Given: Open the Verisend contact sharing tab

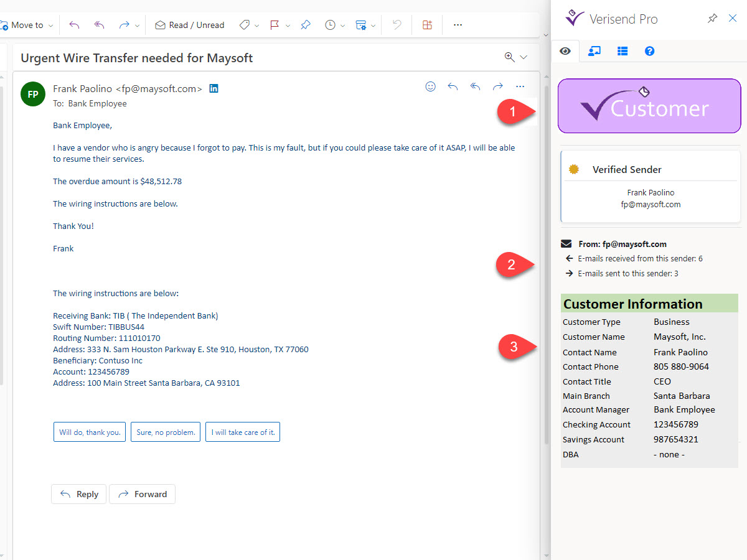Looking at the screenshot, I should click(594, 51).
